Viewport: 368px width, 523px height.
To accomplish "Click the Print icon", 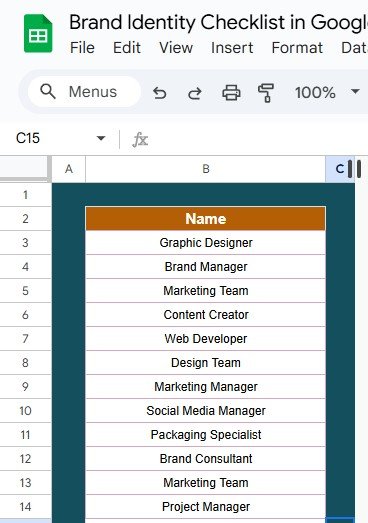I will [x=231, y=92].
